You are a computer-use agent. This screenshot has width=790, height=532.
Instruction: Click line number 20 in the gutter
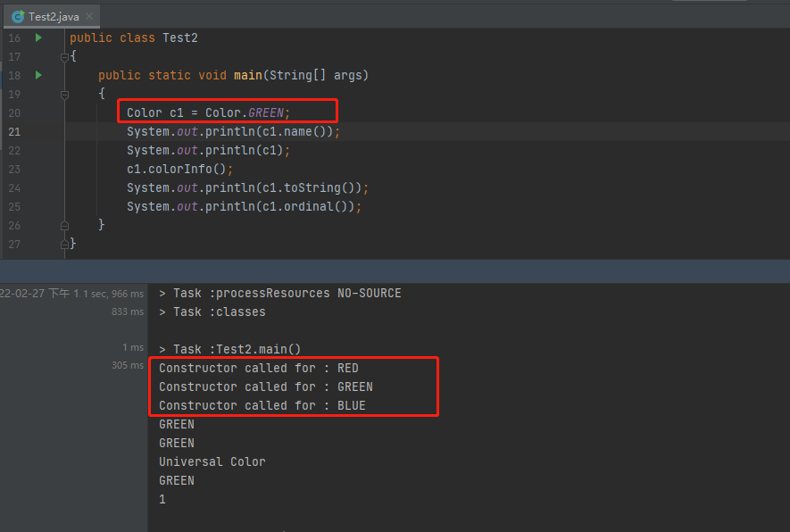[13, 113]
